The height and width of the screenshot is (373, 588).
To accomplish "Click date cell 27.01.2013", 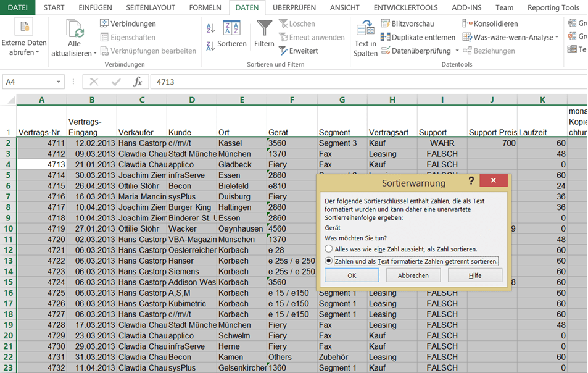I will point(91,228).
